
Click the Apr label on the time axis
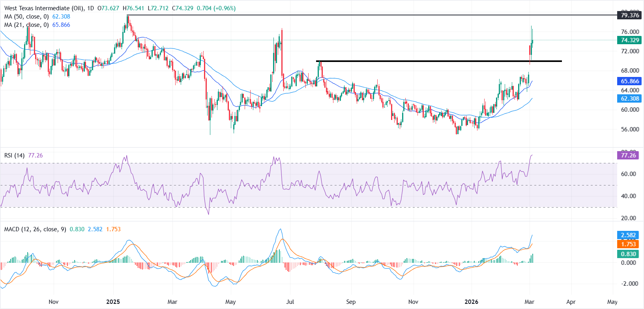[x=571, y=302]
